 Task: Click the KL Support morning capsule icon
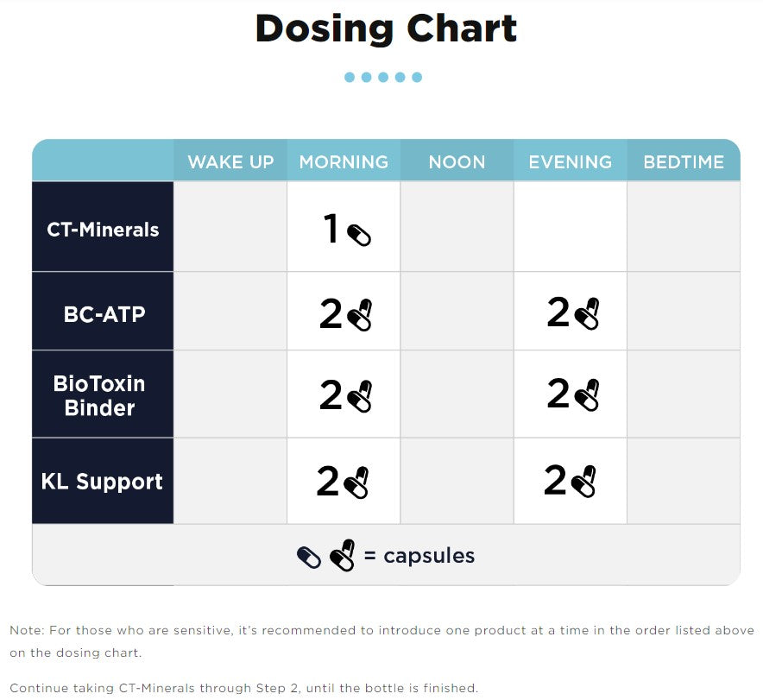coord(356,482)
